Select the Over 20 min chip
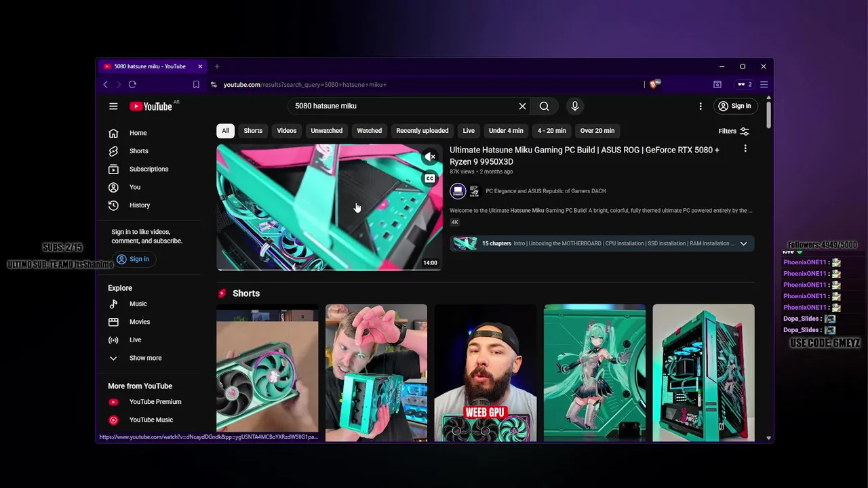 point(597,131)
